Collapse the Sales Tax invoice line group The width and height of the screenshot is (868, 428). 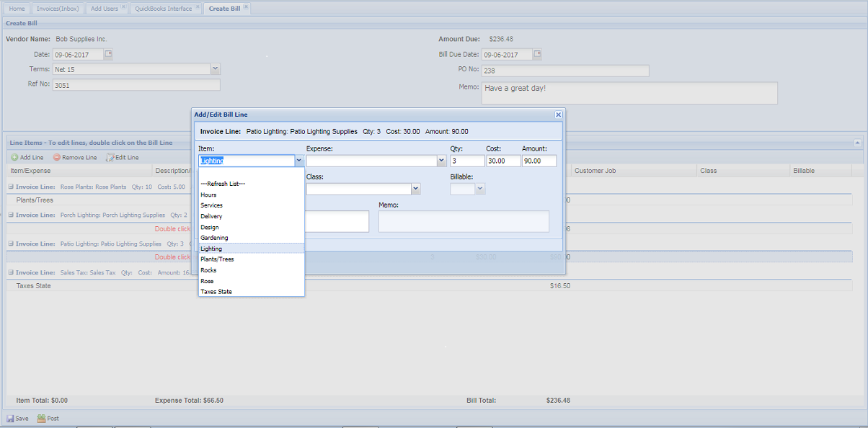tap(11, 273)
